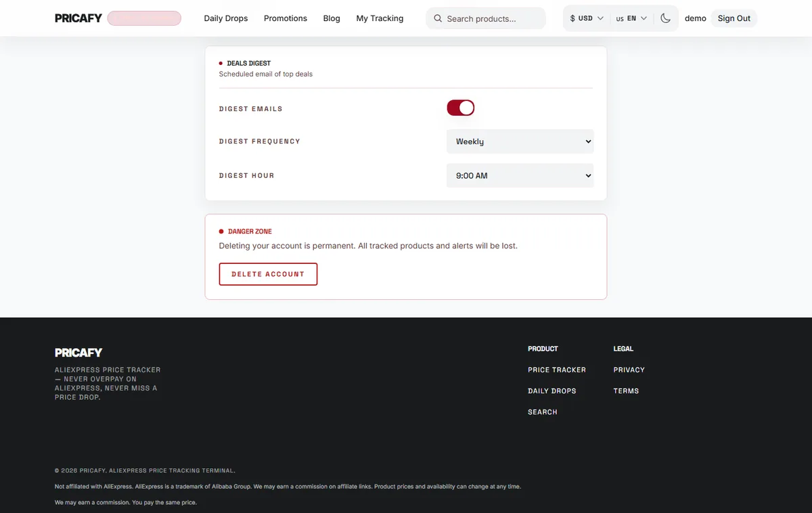The width and height of the screenshot is (812, 513).
Task: Click the Deals Digest section heading
Action: point(249,63)
